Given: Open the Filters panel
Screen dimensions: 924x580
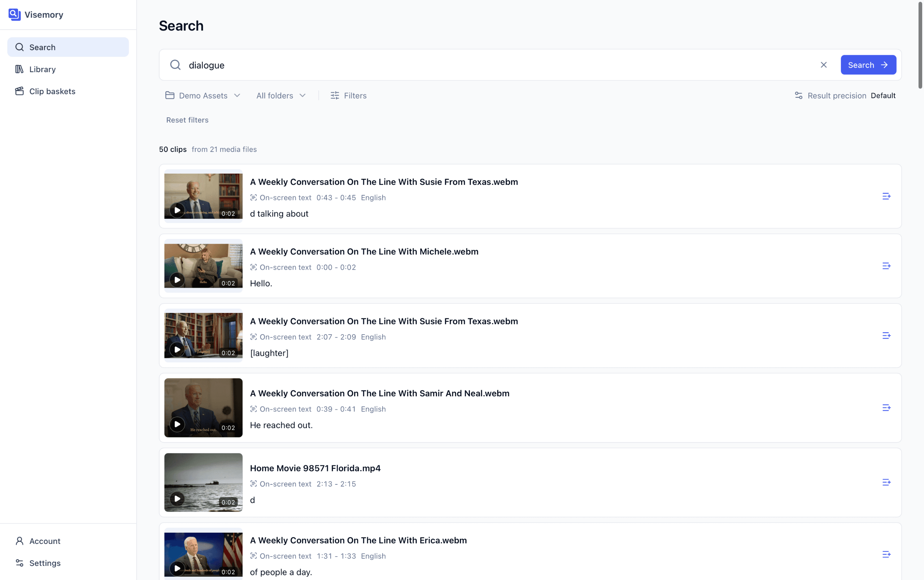Looking at the screenshot, I should coord(348,96).
